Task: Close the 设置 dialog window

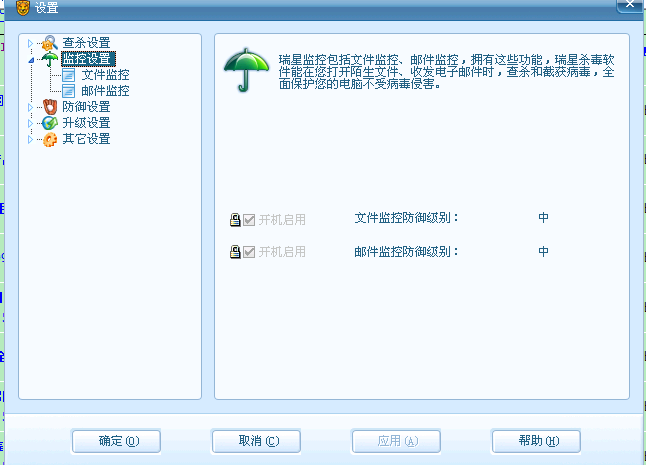Action: 630,5
